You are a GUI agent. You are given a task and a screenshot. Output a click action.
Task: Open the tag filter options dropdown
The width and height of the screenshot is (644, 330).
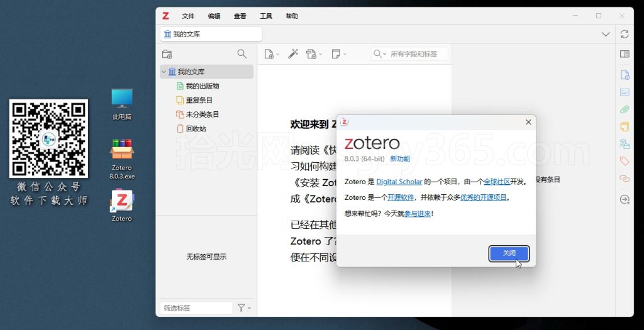(x=245, y=308)
